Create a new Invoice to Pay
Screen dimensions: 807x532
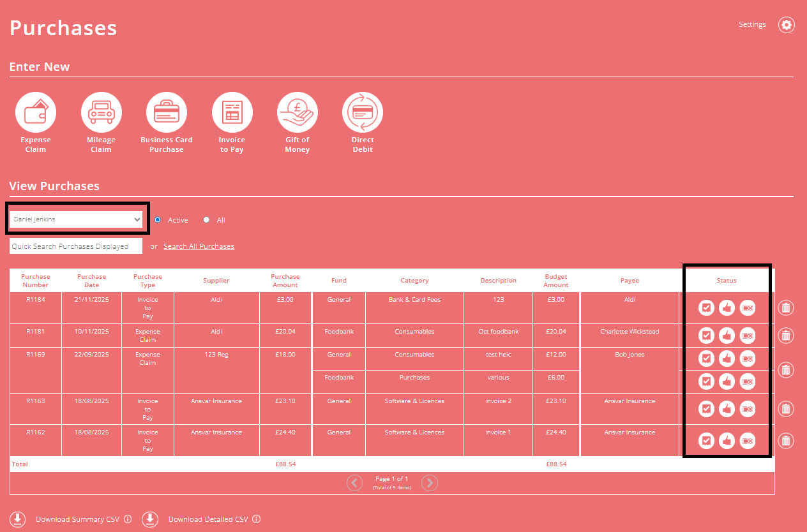click(x=232, y=112)
